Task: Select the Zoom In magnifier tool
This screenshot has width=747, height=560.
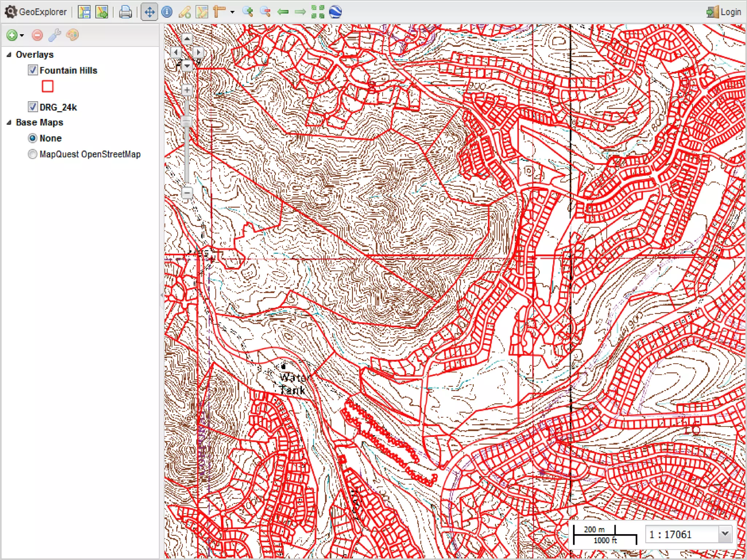Action: coord(248,12)
